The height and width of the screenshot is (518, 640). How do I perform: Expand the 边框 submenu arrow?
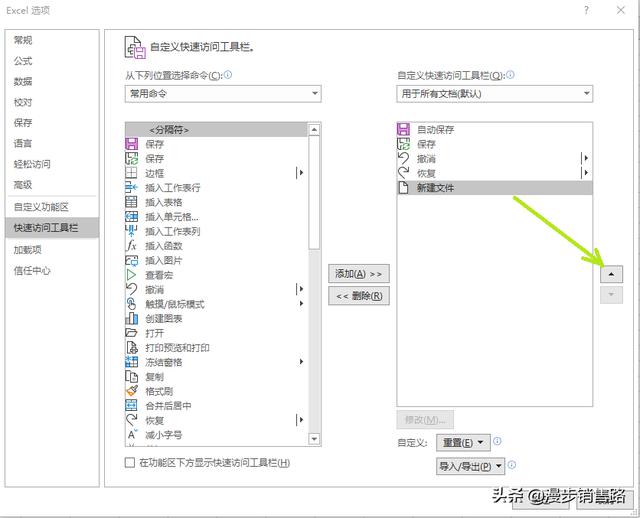pos(300,173)
